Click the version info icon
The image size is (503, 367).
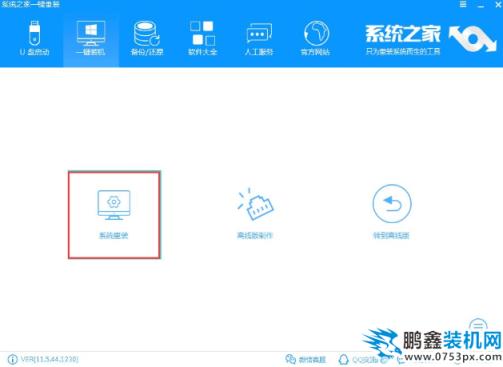[x=13, y=359]
